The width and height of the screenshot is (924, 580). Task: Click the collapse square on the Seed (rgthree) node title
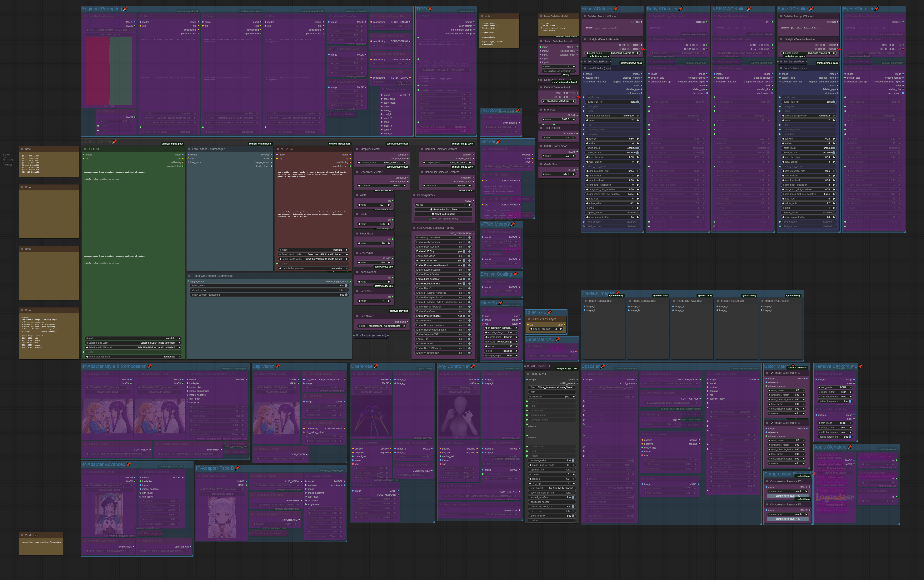(x=415, y=195)
